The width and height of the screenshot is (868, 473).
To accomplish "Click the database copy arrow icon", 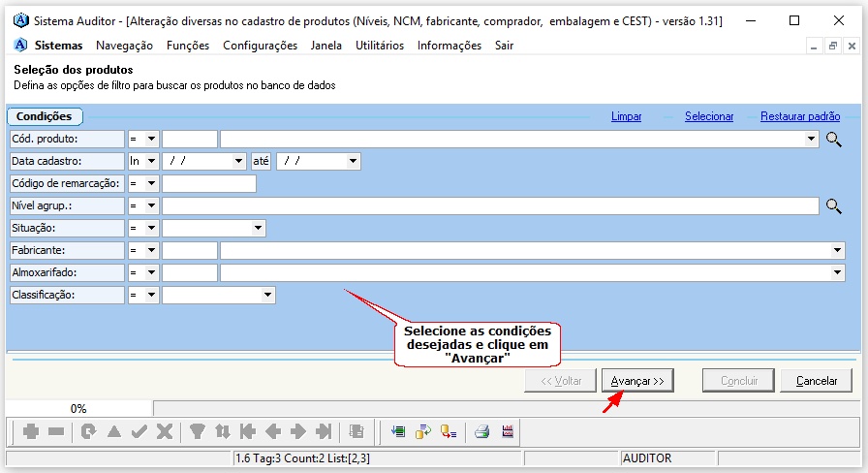I will [x=423, y=431].
